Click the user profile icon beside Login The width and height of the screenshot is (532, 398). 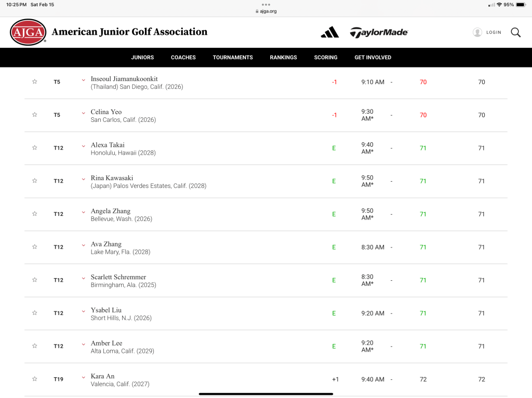(x=477, y=32)
